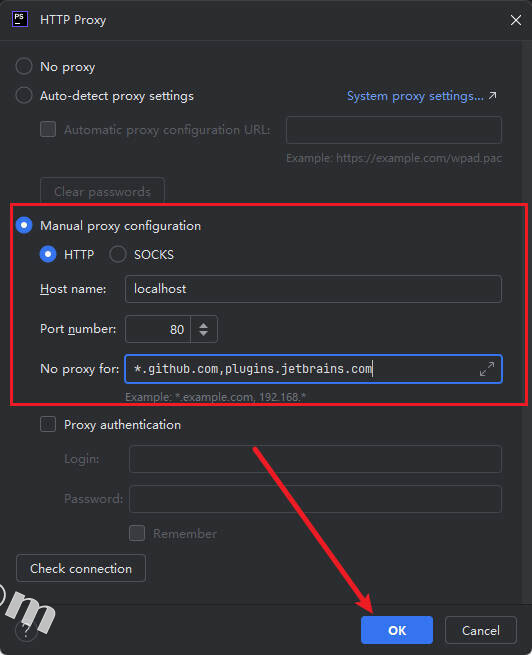Enable the Proxy authentication checkbox
The width and height of the screenshot is (532, 655).
click(48, 424)
